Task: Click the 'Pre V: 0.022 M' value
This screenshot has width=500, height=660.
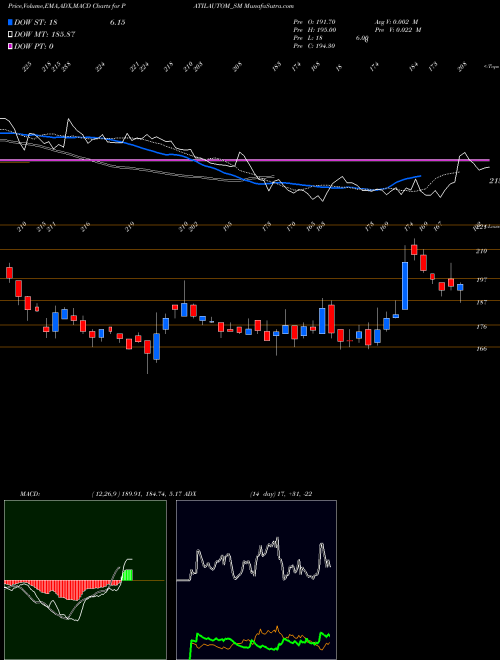Action: [x=398, y=30]
